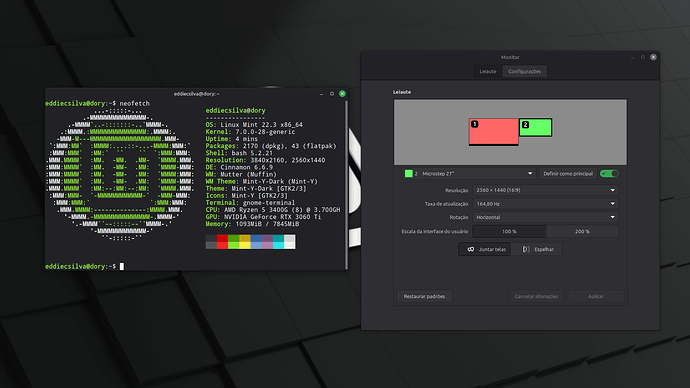The height and width of the screenshot is (388, 690).
Task: Click the Espelhar mirror icon
Action: [x=526, y=249]
